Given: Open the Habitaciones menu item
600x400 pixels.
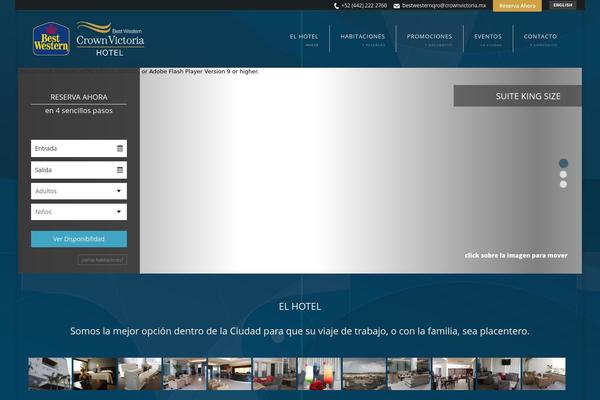Looking at the screenshot, I should tap(363, 39).
